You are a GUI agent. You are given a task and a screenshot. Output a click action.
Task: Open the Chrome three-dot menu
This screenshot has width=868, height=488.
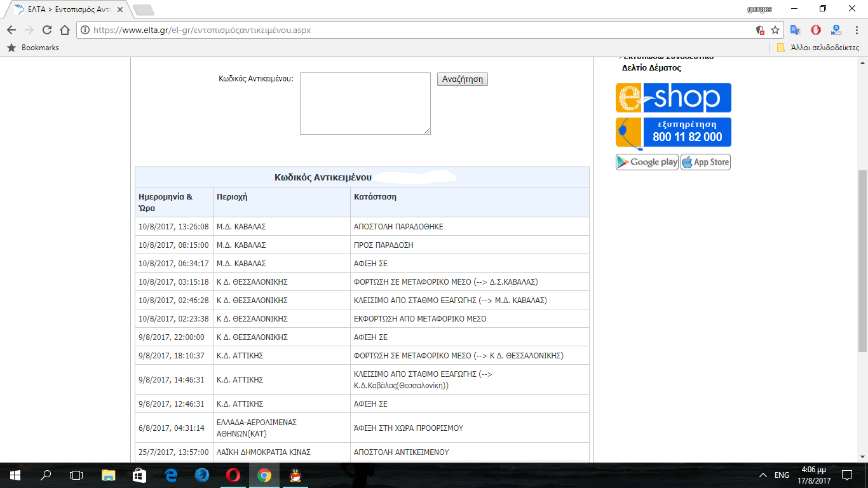click(857, 30)
